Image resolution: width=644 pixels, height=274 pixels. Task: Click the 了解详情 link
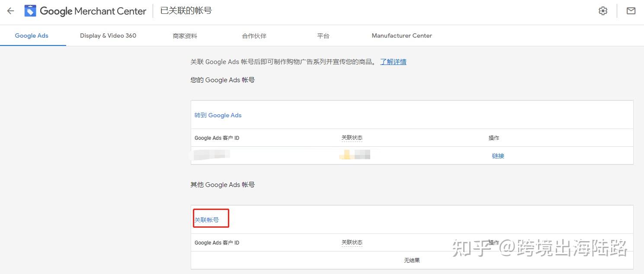tap(393, 62)
